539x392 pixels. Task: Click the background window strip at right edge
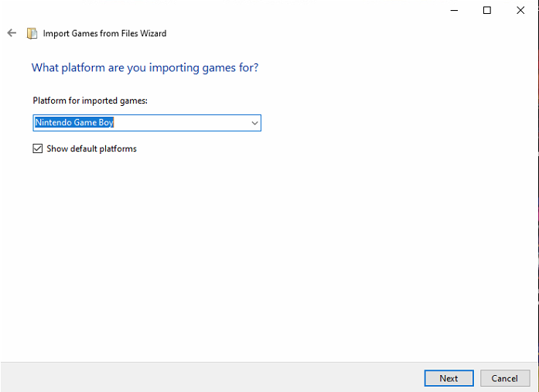(x=538, y=196)
